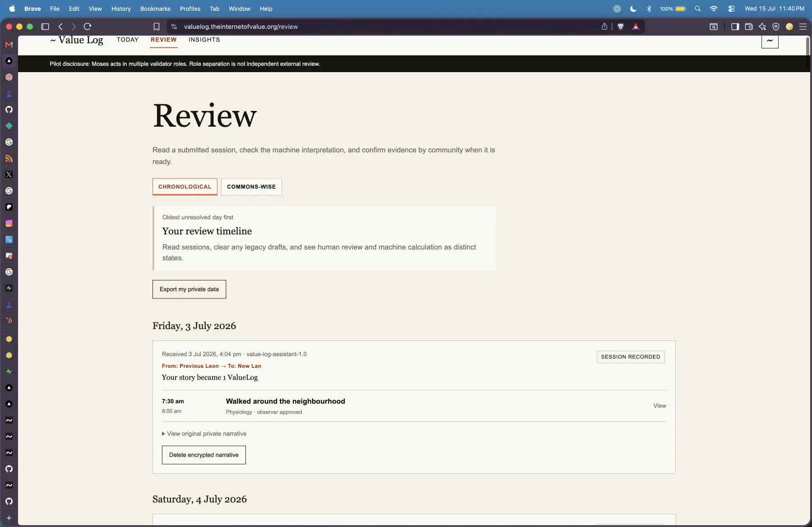Screen dimensions: 812x527
Task: Go to the Insights tab
Action: [x=204, y=40]
